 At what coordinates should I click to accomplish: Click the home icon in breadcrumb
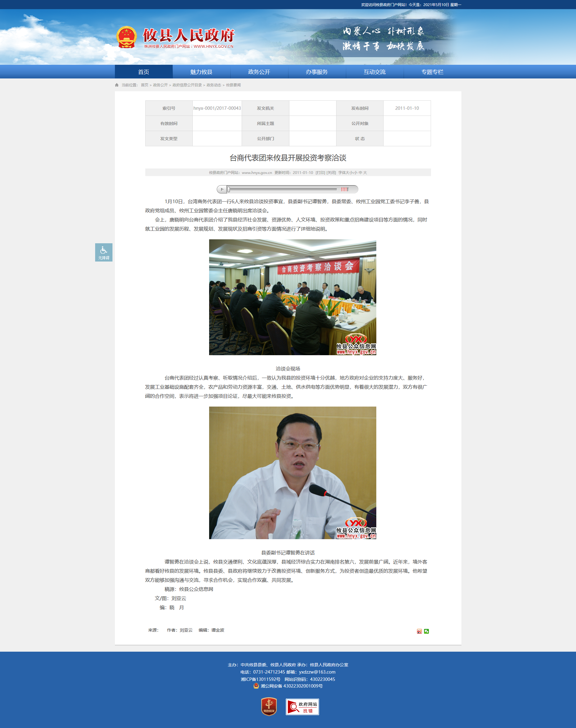(117, 85)
